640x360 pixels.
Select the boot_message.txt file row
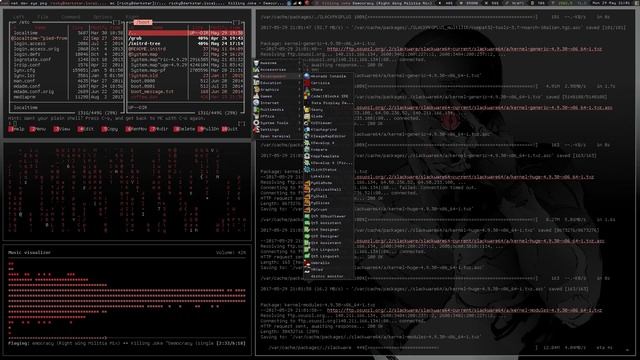point(186,91)
